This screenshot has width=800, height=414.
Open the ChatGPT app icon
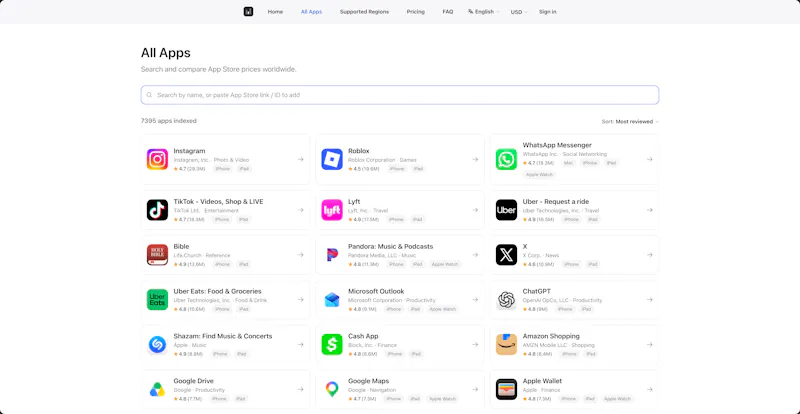coord(506,300)
